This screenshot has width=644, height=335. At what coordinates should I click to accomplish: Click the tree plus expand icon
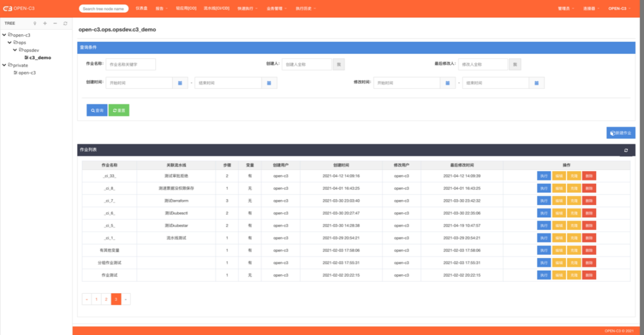[x=45, y=23]
